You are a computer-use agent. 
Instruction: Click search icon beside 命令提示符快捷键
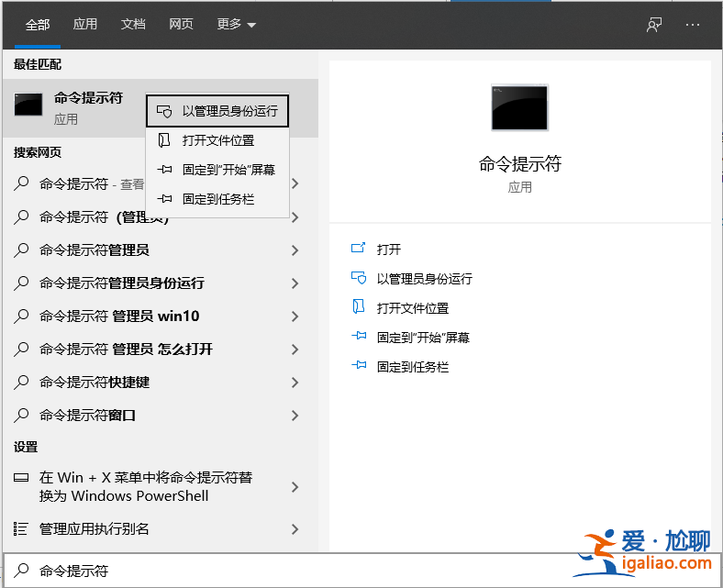[x=21, y=383]
